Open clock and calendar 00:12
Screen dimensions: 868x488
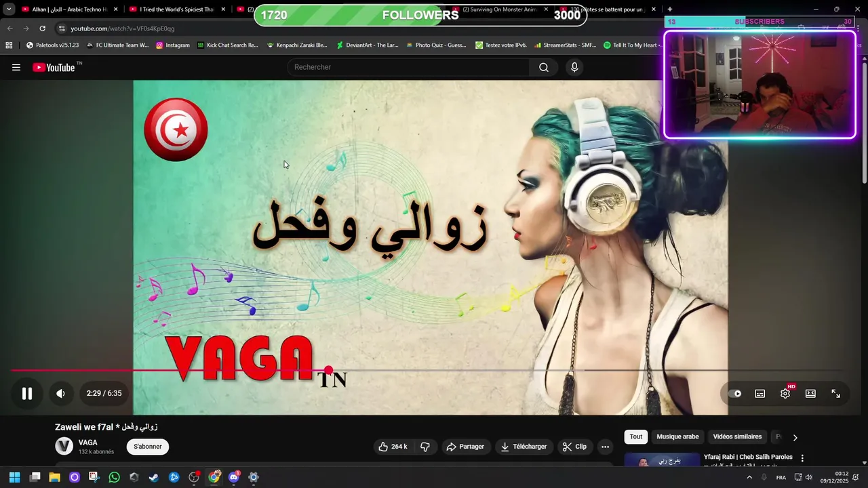[835, 477]
